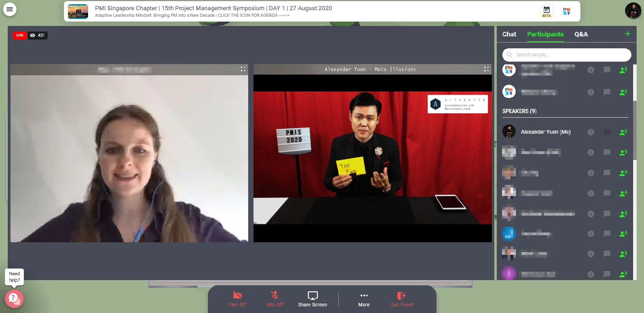The height and width of the screenshot is (313, 644).
Task: Click the participants panel scrollbar
Action: tap(635, 131)
